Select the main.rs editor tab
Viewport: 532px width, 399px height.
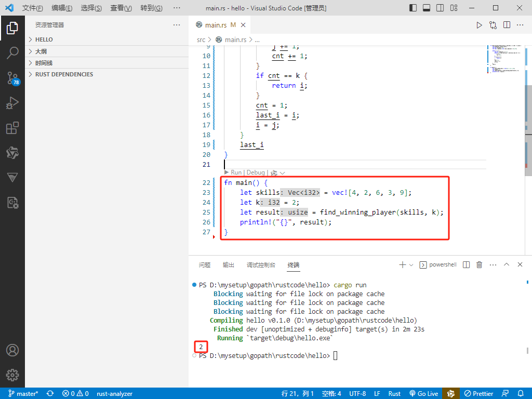coord(220,25)
